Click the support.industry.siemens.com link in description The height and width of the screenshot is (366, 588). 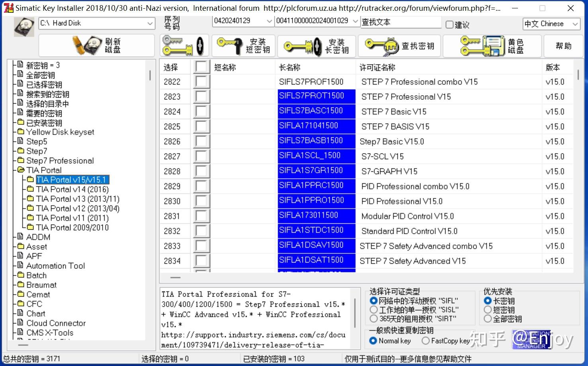coord(253,335)
